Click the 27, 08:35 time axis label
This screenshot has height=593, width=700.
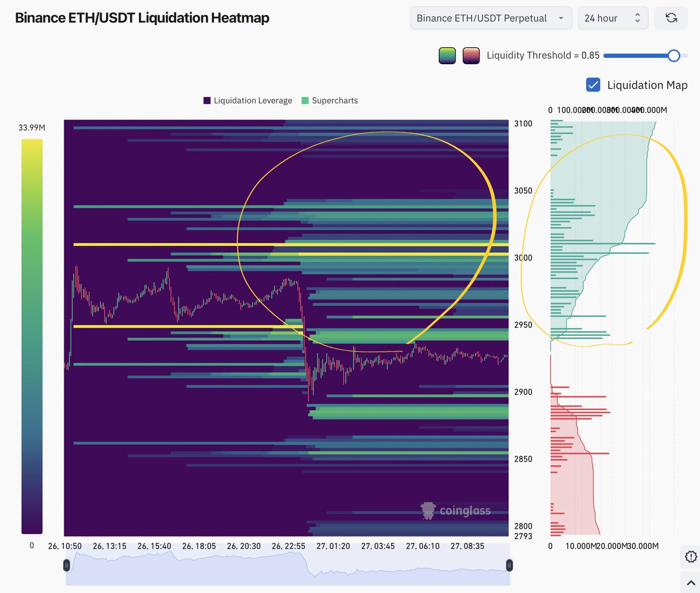pos(467,546)
